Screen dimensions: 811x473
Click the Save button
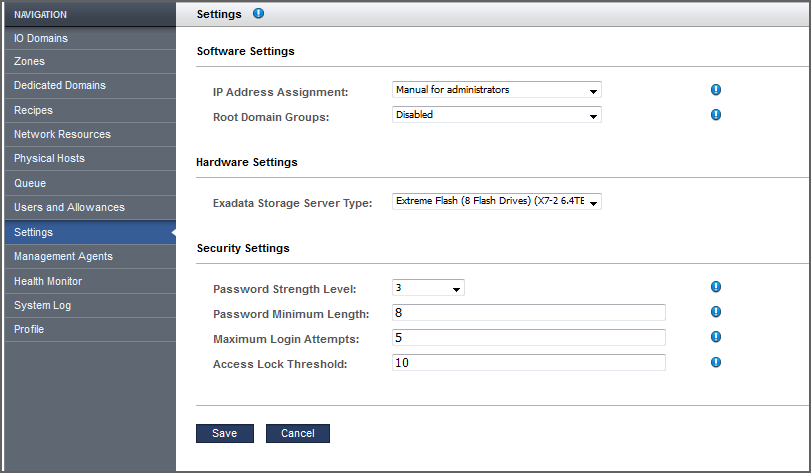(225, 433)
